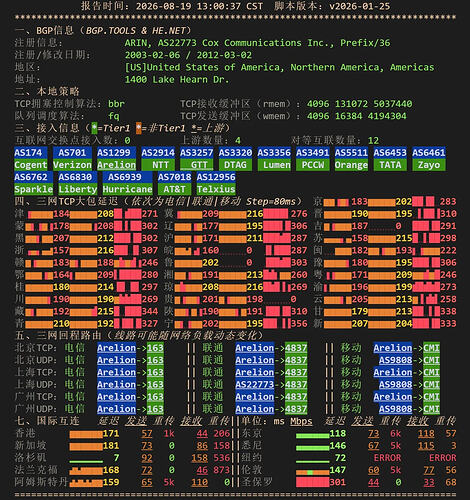Click the red 圣保罗 latency bar at 301
The width and height of the screenshot is (470, 500).
[x=312, y=482]
